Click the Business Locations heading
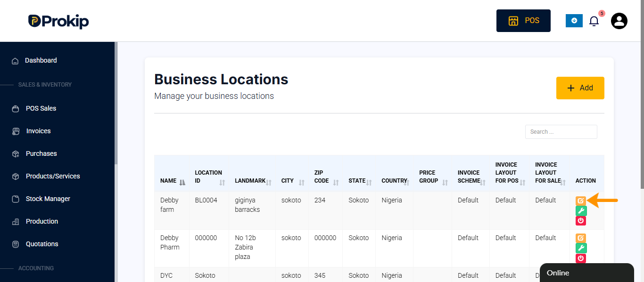644x282 pixels. 221,79
